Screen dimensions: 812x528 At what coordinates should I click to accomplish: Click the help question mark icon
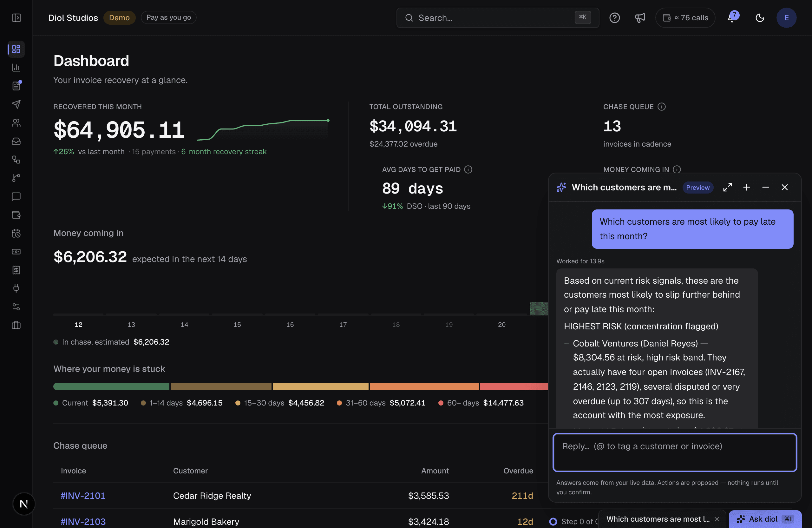[x=614, y=18]
